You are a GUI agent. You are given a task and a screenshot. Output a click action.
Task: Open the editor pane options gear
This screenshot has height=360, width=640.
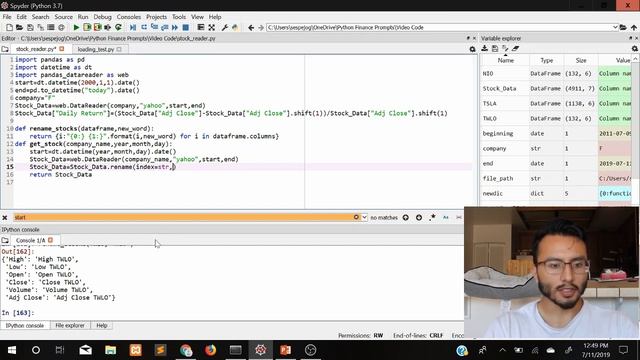[x=473, y=49]
